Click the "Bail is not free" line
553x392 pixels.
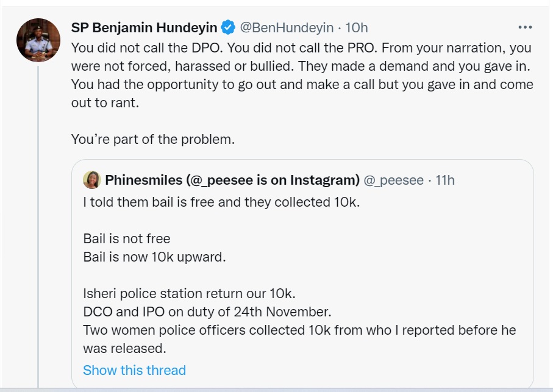[x=127, y=238]
